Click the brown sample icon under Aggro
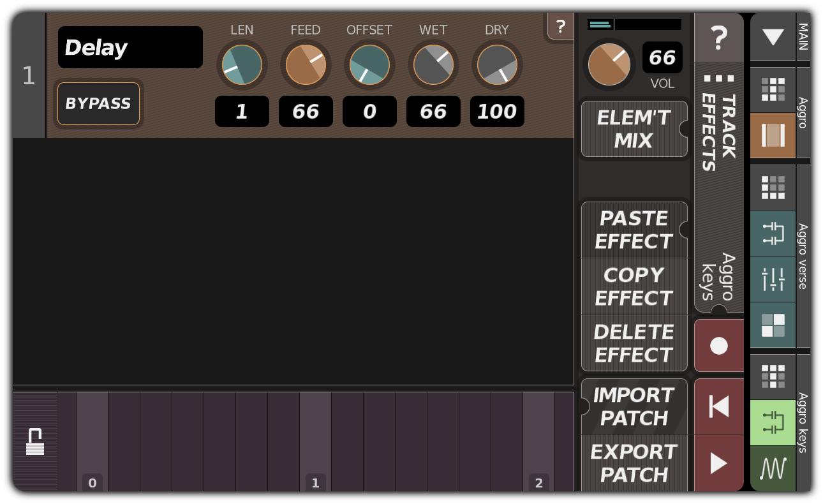This screenshot has width=823, height=504. coord(773,135)
